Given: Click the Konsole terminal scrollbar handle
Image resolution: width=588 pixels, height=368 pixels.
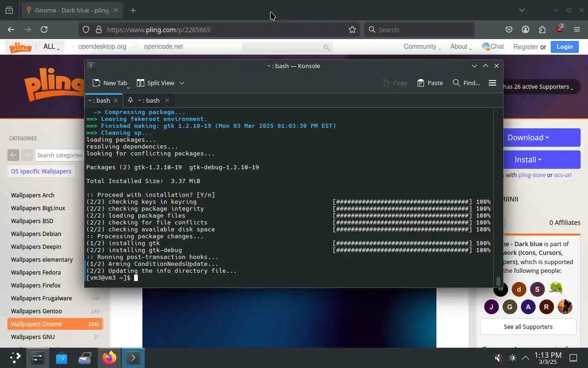Looking at the screenshot, I should pos(498,281).
